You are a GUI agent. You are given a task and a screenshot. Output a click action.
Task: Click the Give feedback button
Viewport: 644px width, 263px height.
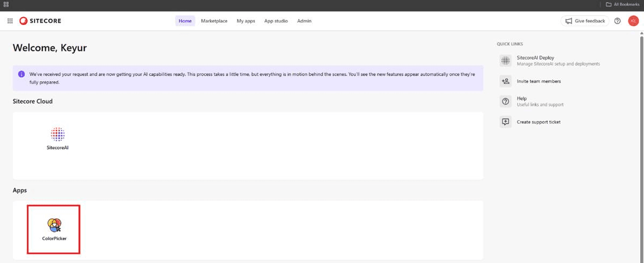(584, 21)
